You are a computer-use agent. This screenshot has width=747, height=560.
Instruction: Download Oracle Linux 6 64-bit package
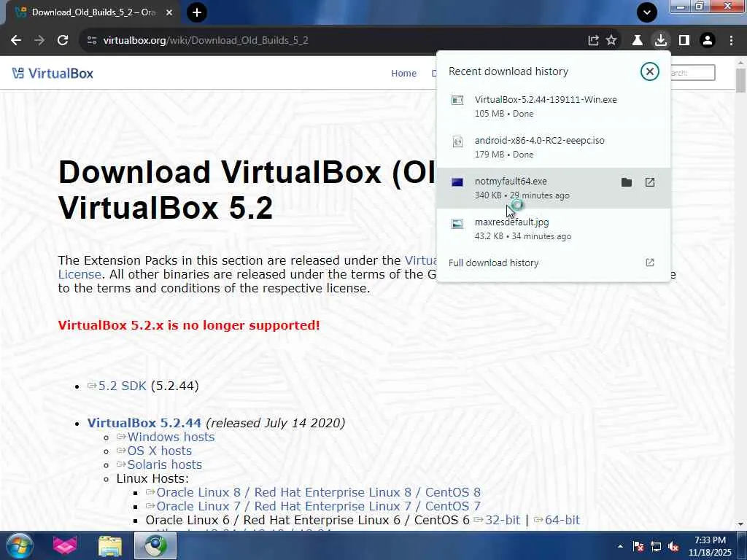[562, 520]
